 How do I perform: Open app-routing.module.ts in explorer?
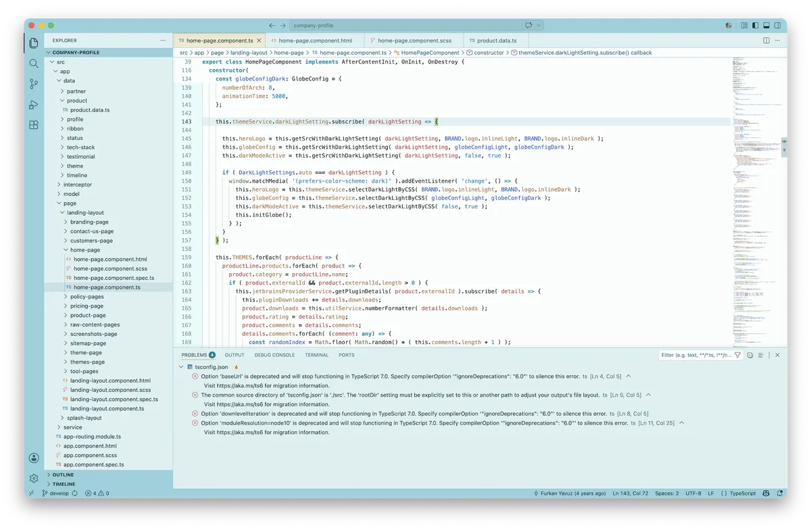coord(92,437)
